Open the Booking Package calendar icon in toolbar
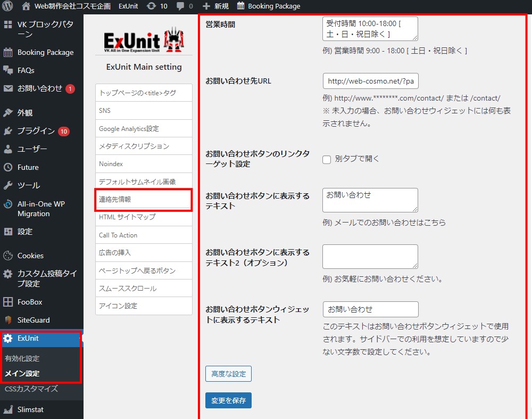The height and width of the screenshot is (419, 532). pyautogui.click(x=241, y=6)
